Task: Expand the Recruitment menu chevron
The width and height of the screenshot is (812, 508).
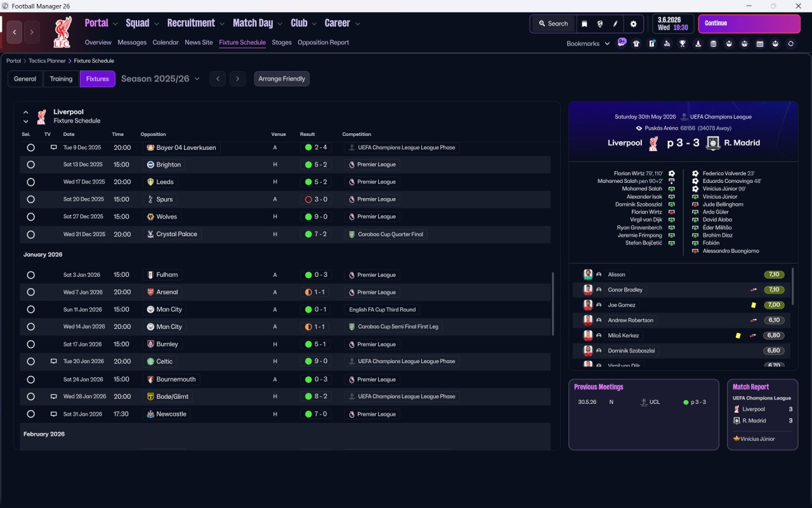Action: 222,24
